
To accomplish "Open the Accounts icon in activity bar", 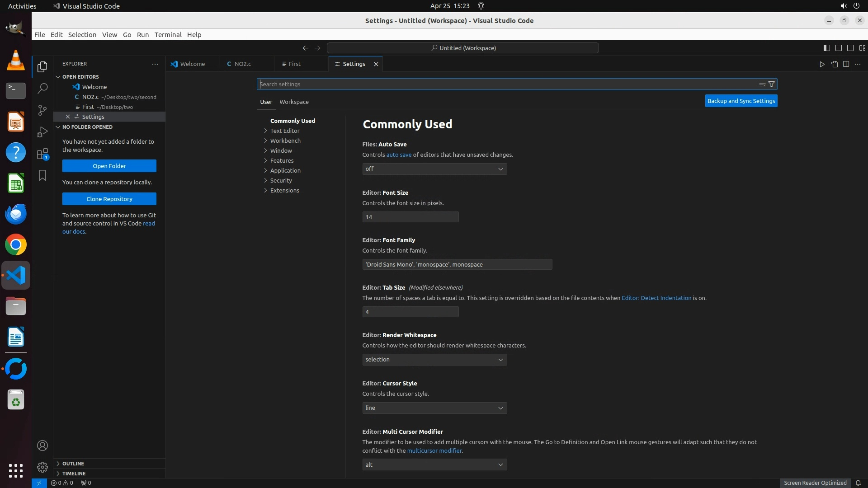I will (x=42, y=446).
